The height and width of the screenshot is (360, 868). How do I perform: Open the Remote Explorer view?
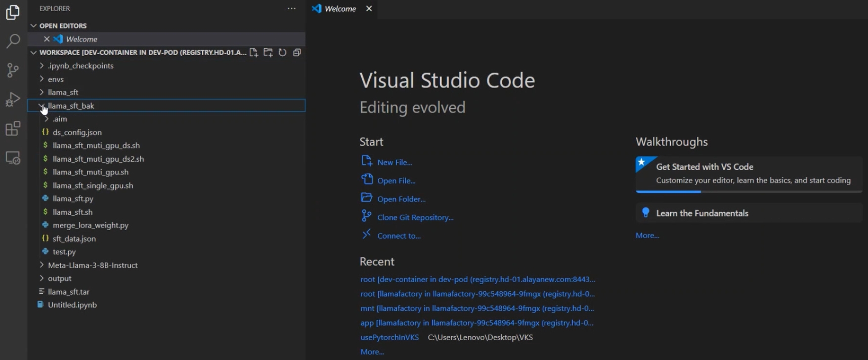tap(13, 158)
